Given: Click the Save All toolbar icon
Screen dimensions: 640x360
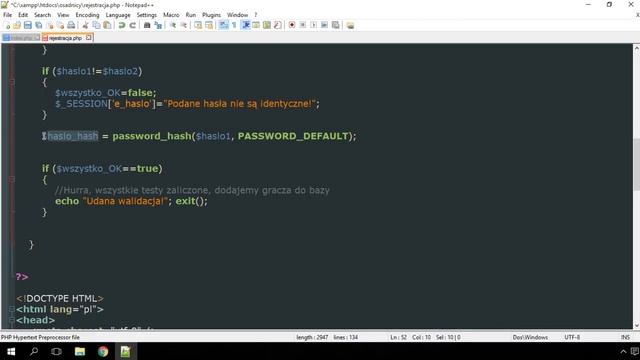Looking at the screenshot, I should click(x=39, y=25).
